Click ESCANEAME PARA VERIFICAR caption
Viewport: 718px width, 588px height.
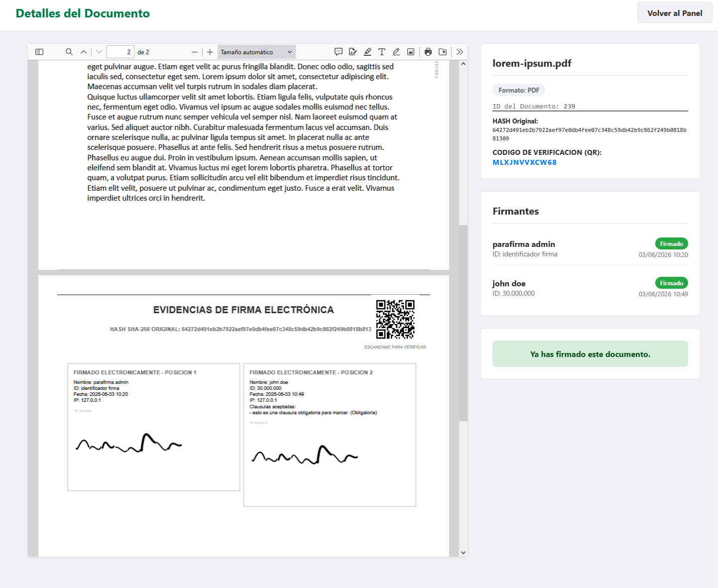tap(395, 347)
